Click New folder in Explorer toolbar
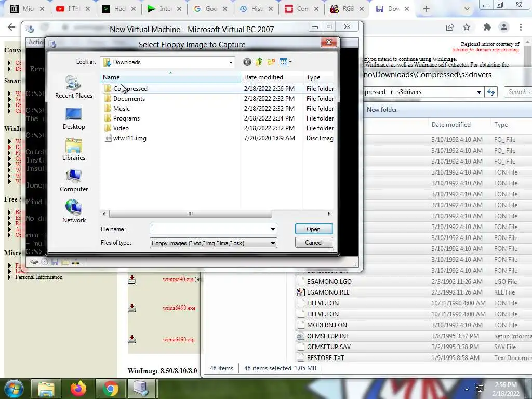This screenshot has width=532, height=399. (x=382, y=110)
